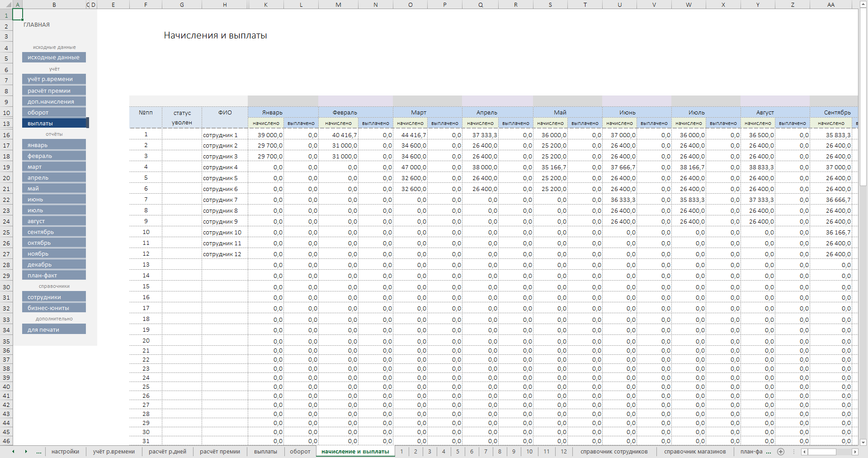Open the сотрудники reference button

pyautogui.click(x=54, y=297)
